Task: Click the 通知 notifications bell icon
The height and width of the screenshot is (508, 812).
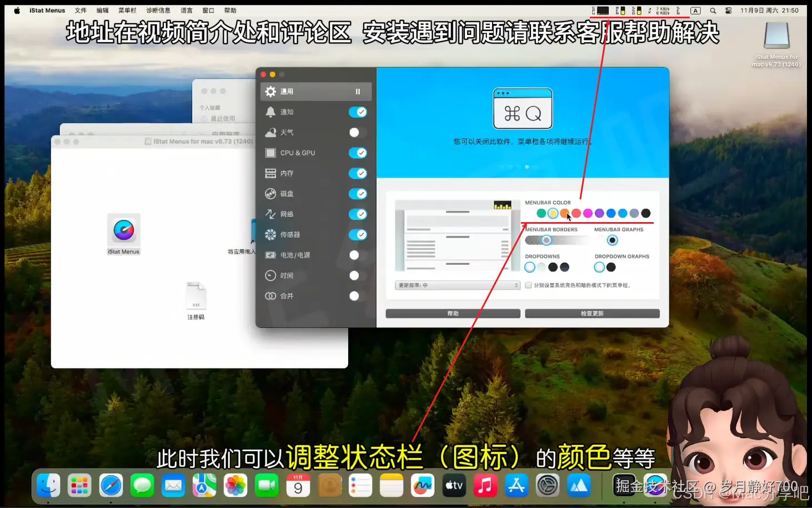Action: 270,112
